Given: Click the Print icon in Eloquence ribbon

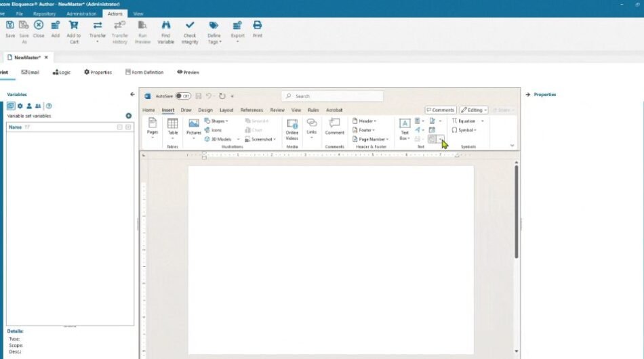Looking at the screenshot, I should tap(258, 28).
